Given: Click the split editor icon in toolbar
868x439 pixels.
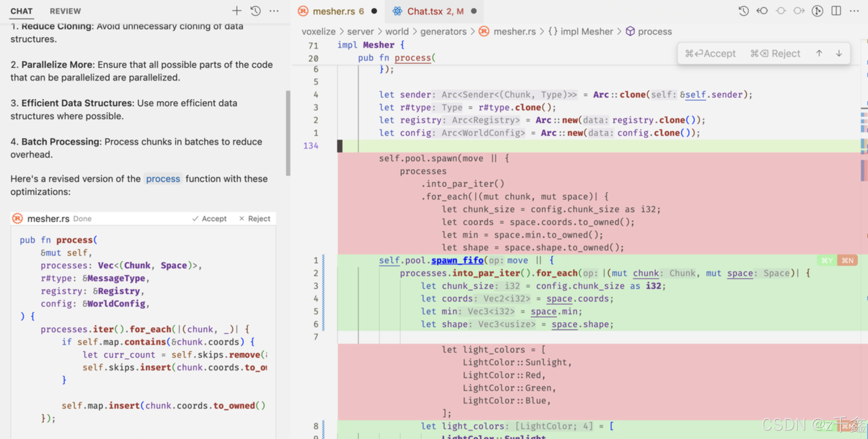Looking at the screenshot, I should point(838,10).
